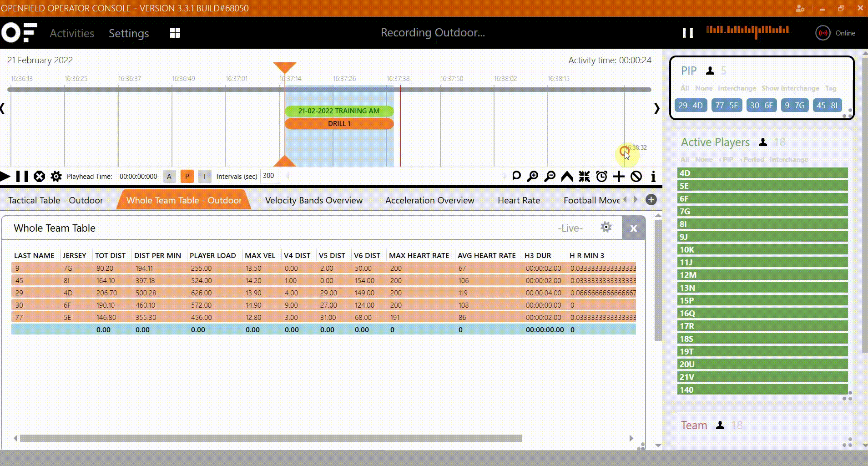Move timeline to earlier with left chevron

[x=3, y=108]
